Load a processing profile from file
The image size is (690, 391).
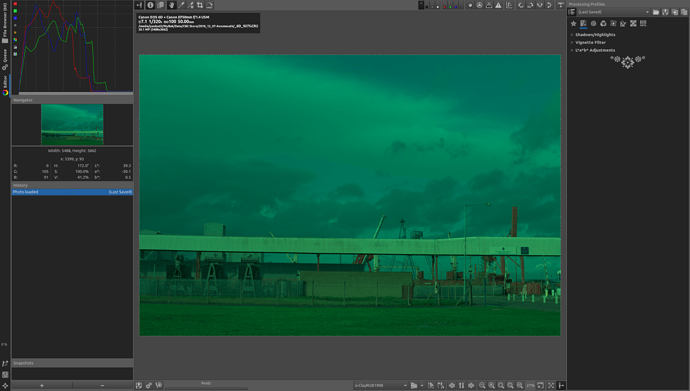click(656, 12)
